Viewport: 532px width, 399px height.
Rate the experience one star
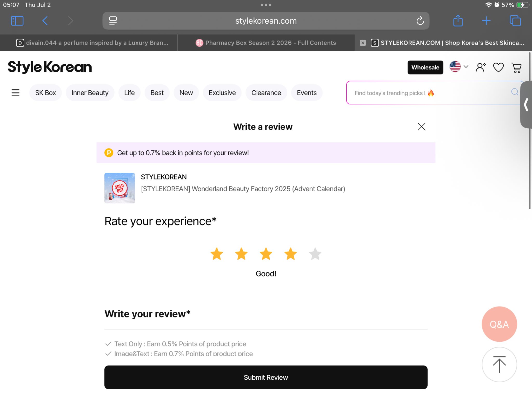click(x=217, y=254)
